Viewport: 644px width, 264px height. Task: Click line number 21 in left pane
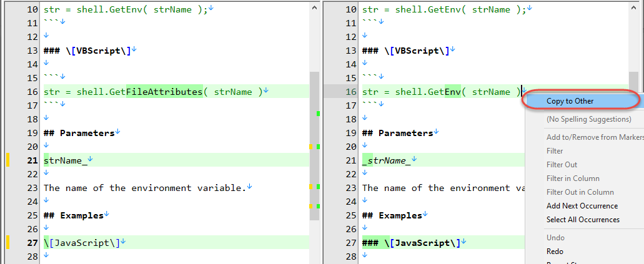[32, 160]
